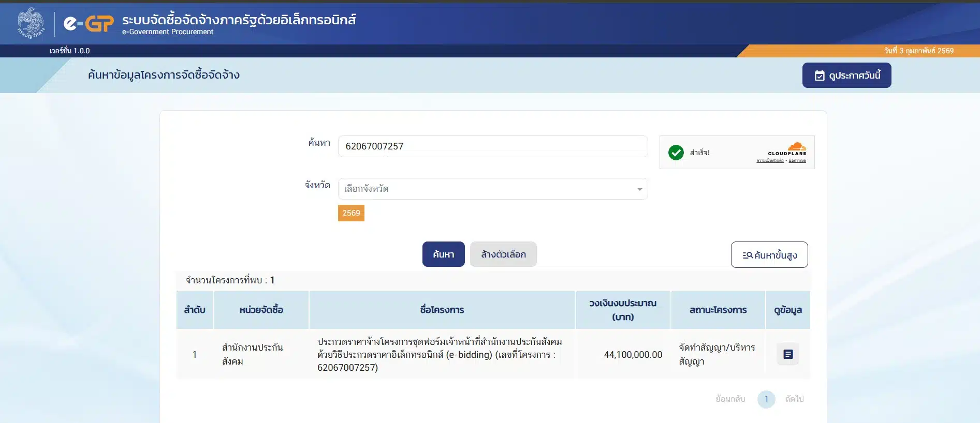The image size is (980, 423).
Task: Click the search field containing 62067007257
Action: pyautogui.click(x=493, y=146)
